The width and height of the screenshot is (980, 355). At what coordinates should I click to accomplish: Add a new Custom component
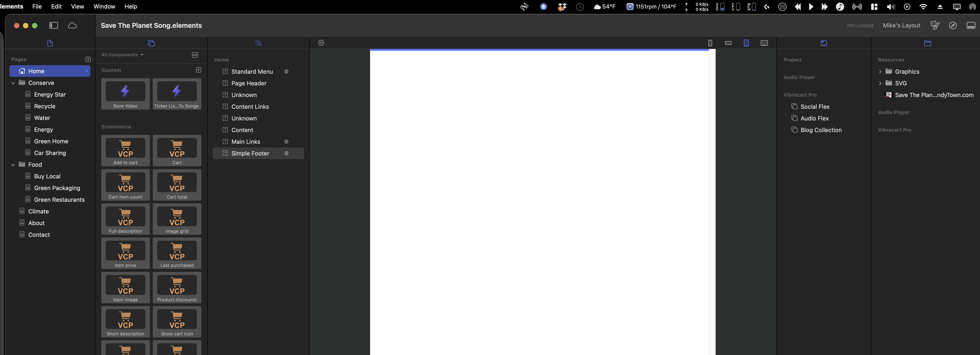[198, 70]
